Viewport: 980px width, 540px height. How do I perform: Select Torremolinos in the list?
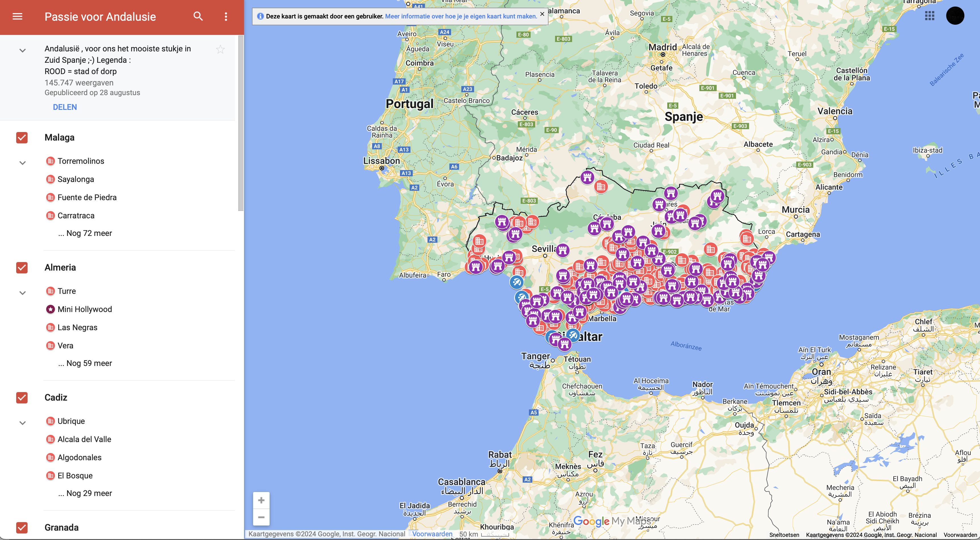[81, 161]
